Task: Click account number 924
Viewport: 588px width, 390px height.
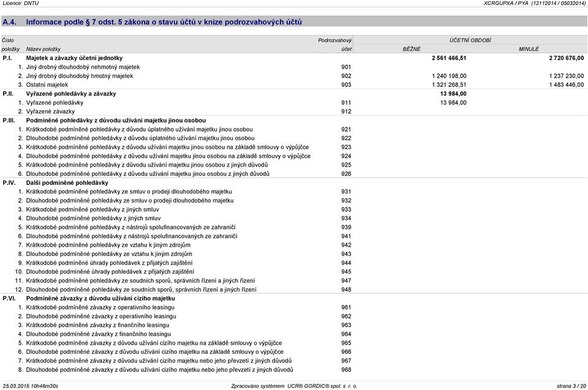Action: click(x=346, y=156)
